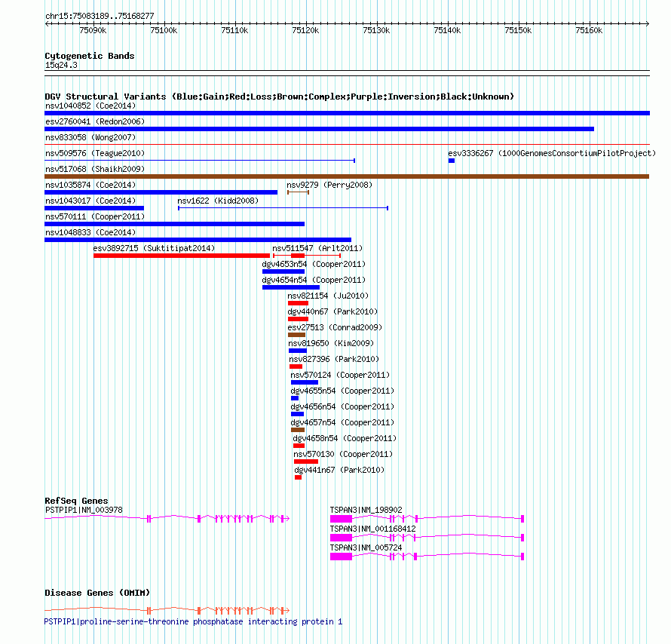Click the small blue esv3336267 variant block
Image resolution: width=671 pixels, height=644 pixels.
click(452, 161)
